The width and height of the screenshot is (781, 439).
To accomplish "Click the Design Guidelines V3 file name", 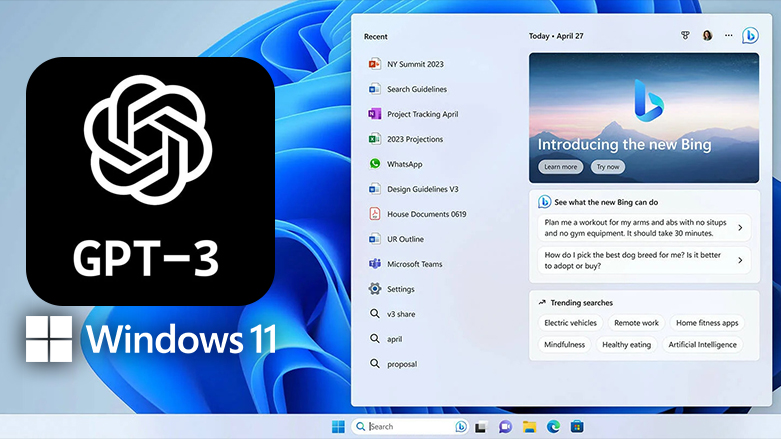I will (423, 189).
